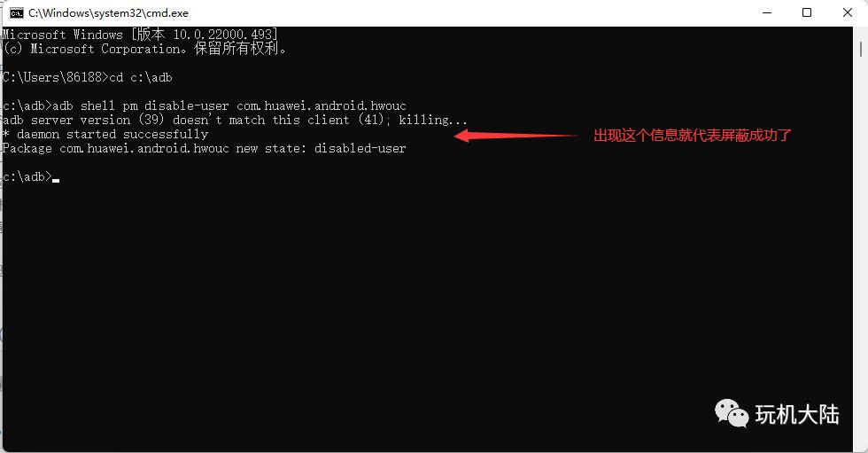Viewport: 868px width, 453px height.
Task: Click the adb shell pm disable-user command
Action: coord(229,105)
